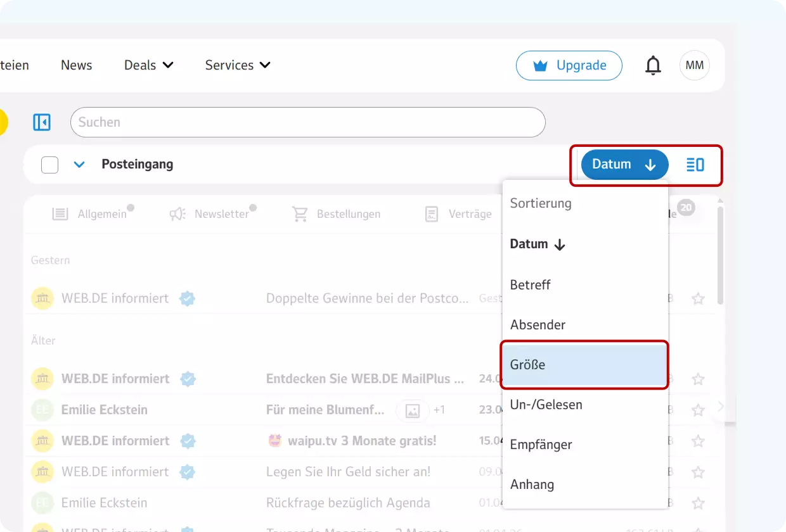Open the News section
Screen dimensions: 786x532
[76, 65]
